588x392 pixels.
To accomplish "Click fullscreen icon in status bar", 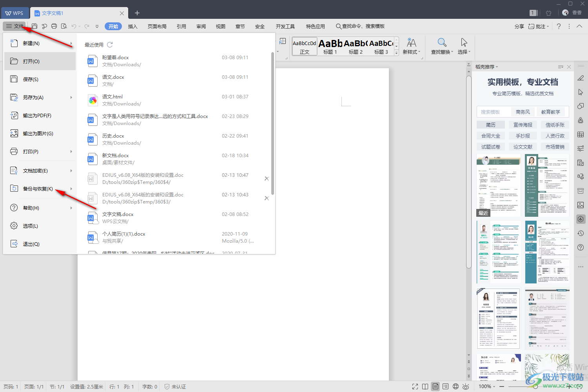I will tap(415, 387).
